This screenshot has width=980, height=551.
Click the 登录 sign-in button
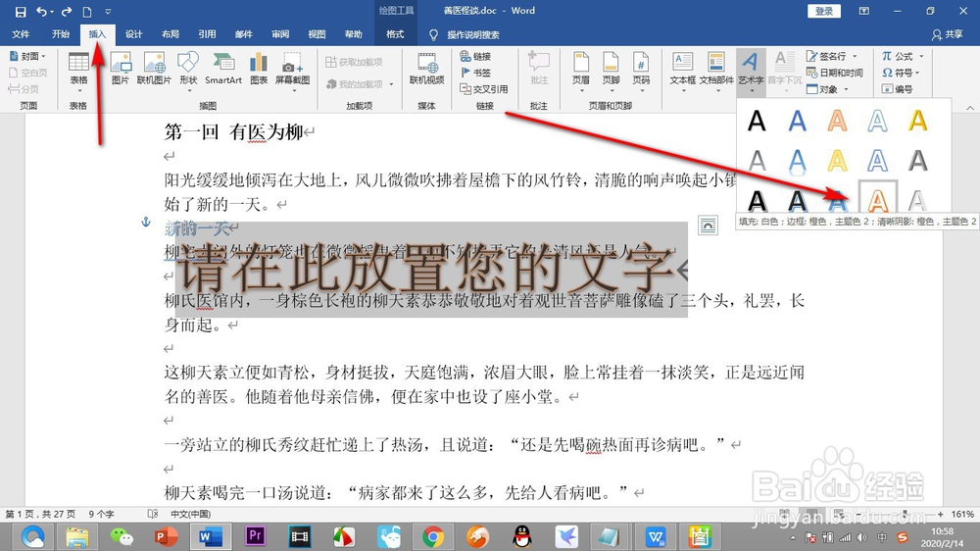point(824,11)
